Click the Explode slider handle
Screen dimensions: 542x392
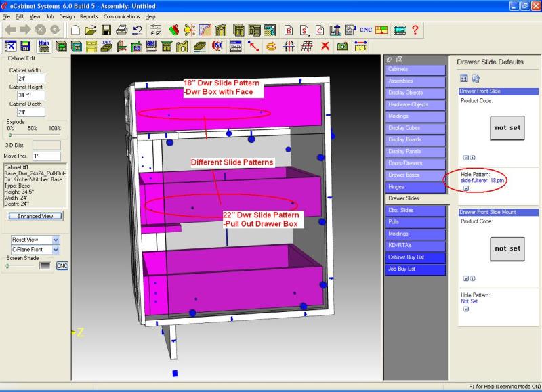tap(10, 135)
